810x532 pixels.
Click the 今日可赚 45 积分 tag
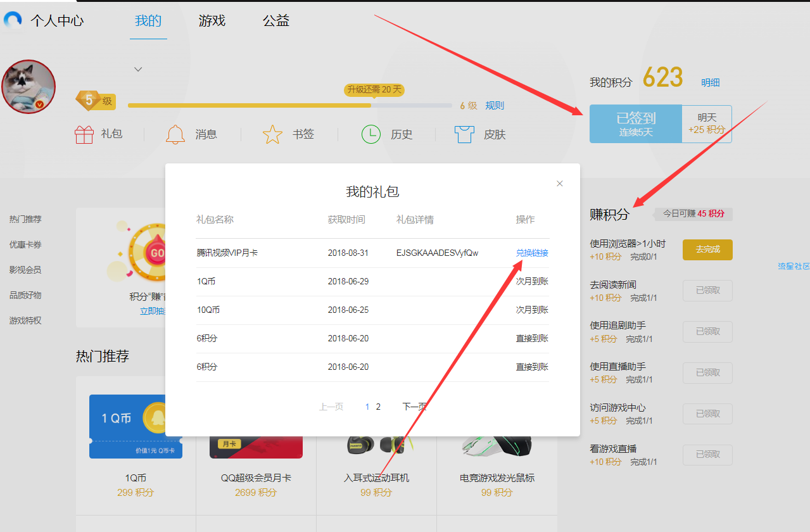pos(693,214)
